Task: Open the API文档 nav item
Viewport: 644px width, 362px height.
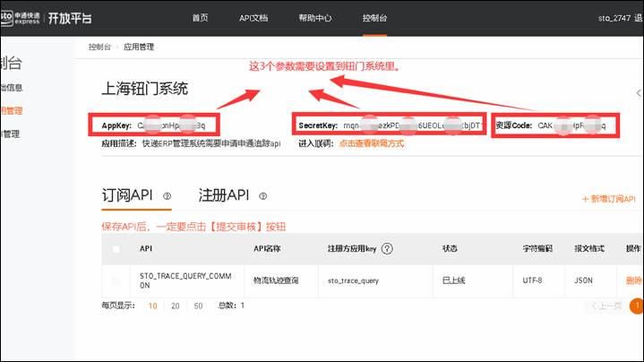Action: (x=253, y=18)
